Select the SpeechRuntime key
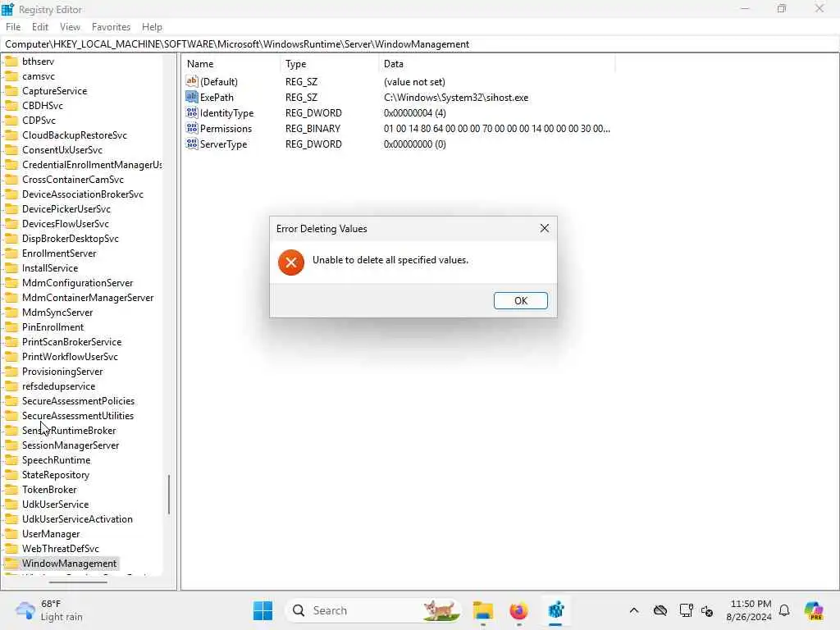The image size is (840, 630). [x=57, y=459]
